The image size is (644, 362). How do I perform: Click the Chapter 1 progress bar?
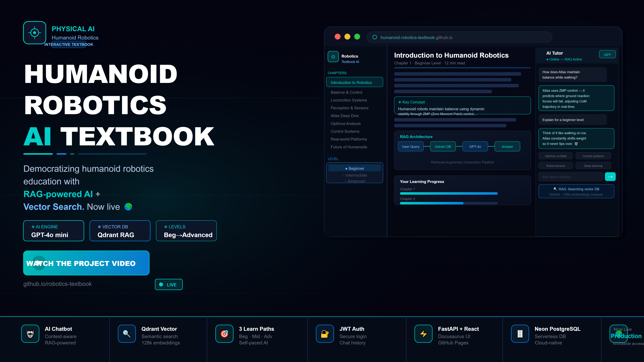449,193
